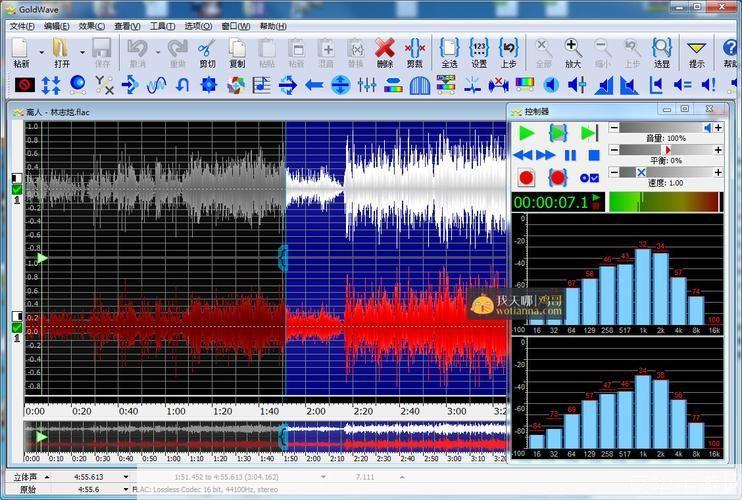Open the 编辑(E) menu

click(x=57, y=26)
